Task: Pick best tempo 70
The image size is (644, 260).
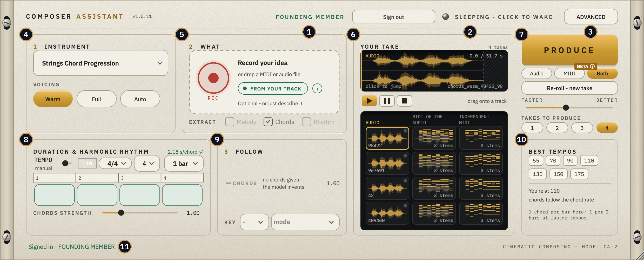Action: pyautogui.click(x=553, y=161)
